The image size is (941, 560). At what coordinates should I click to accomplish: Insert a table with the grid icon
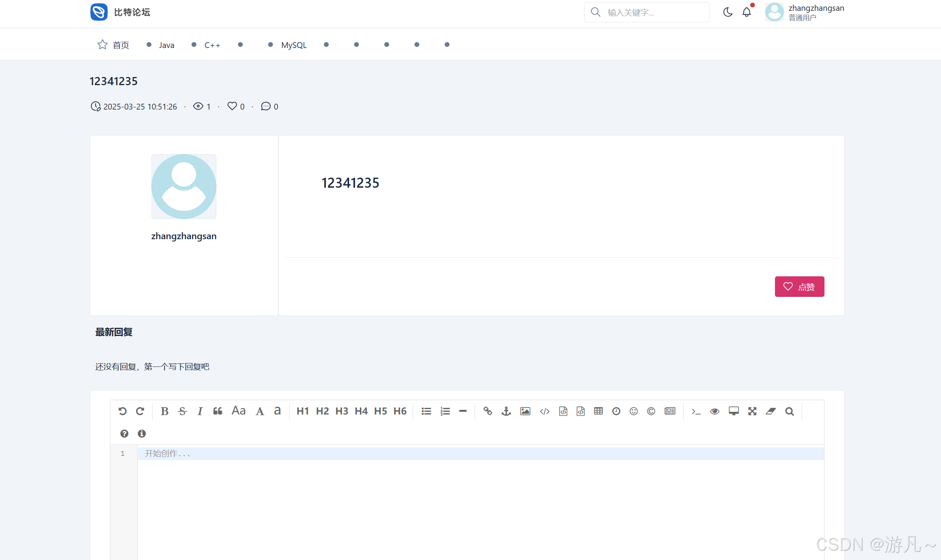[598, 411]
